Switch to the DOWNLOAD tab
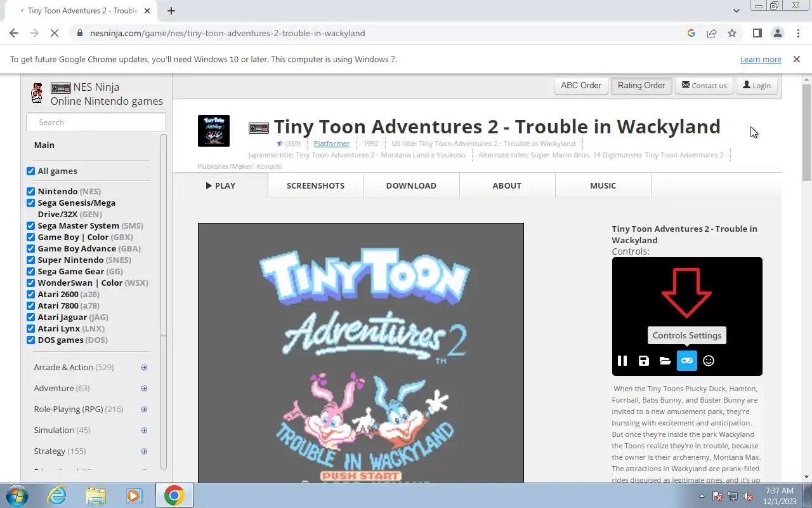The image size is (812, 508). [x=412, y=185]
